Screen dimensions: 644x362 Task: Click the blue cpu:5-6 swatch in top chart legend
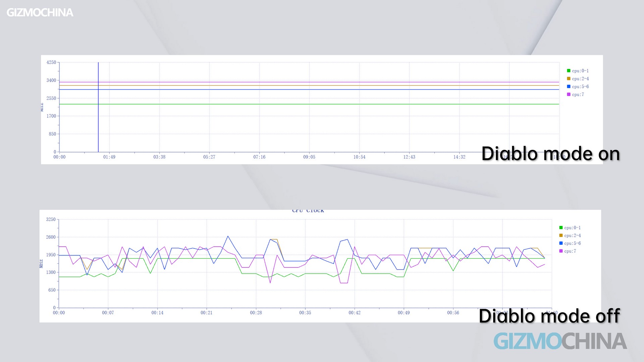(x=569, y=86)
